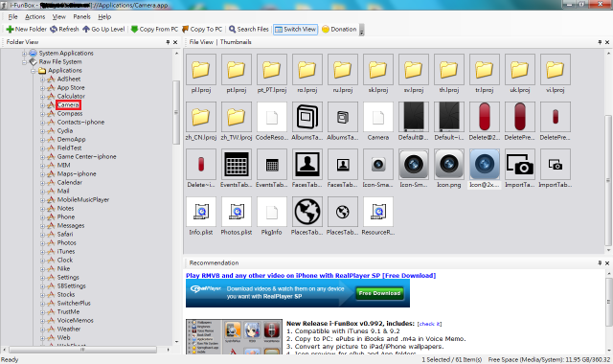Viewport: 613px width, 364px height.
Task: Expand the App Store tree node
Action: pyautogui.click(x=42, y=88)
